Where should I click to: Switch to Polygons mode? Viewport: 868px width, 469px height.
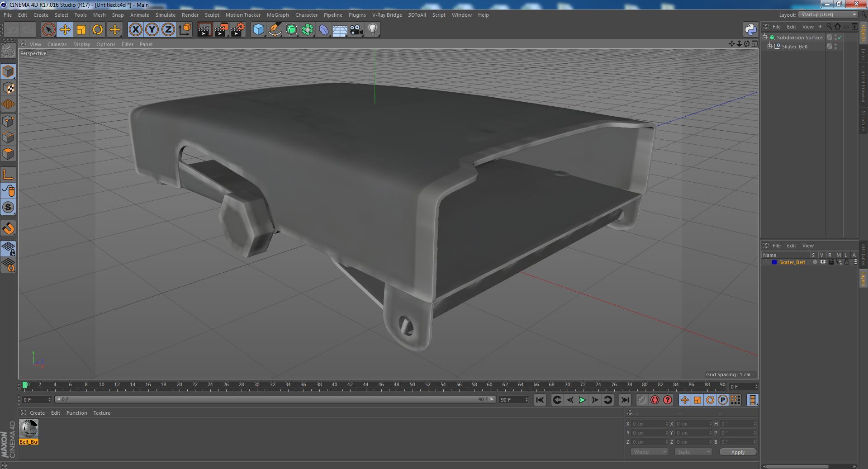tap(8, 154)
